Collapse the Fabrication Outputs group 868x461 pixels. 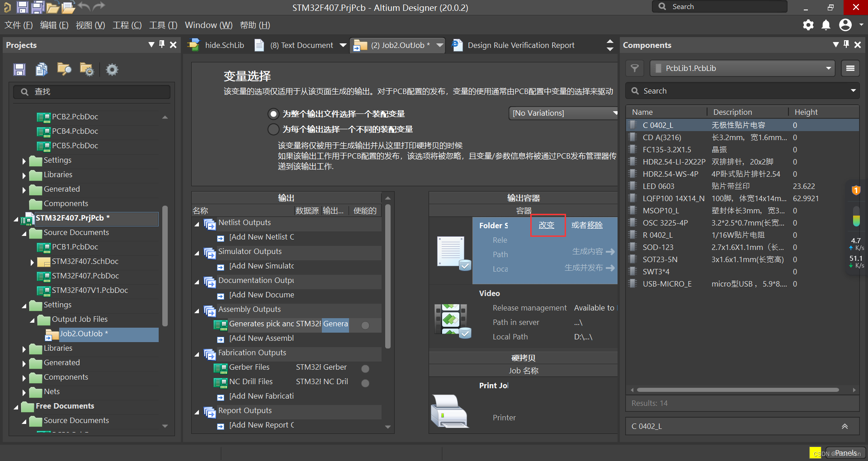[x=197, y=354]
